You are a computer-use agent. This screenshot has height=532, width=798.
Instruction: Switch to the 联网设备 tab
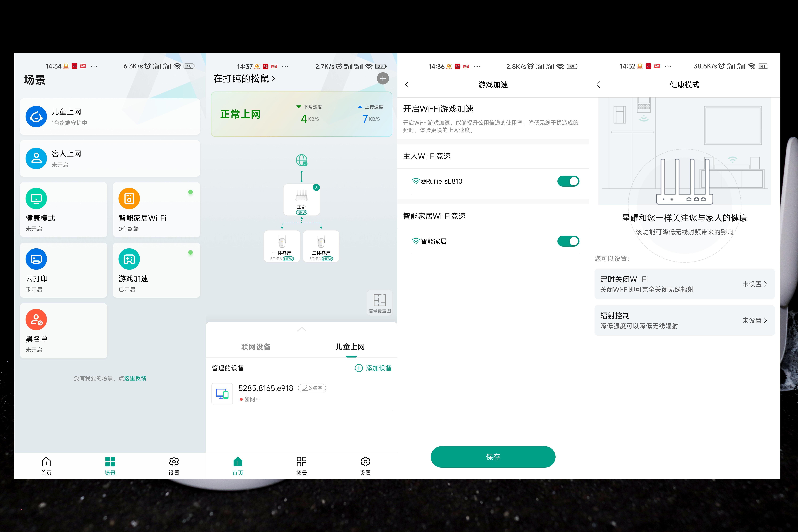coord(256,347)
